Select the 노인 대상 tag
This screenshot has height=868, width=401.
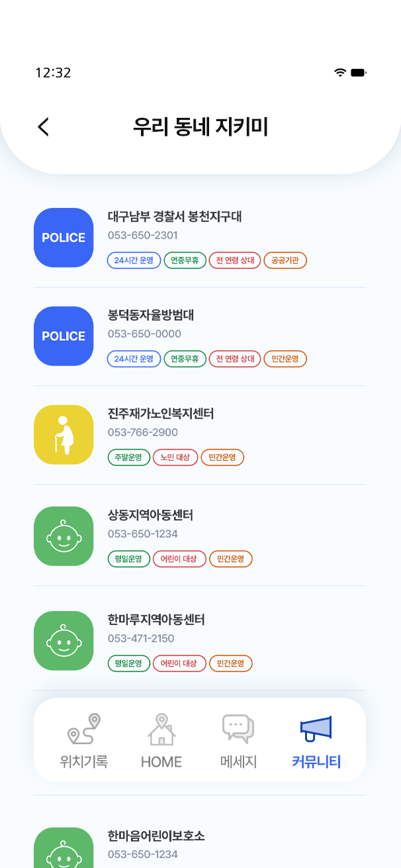point(175,458)
